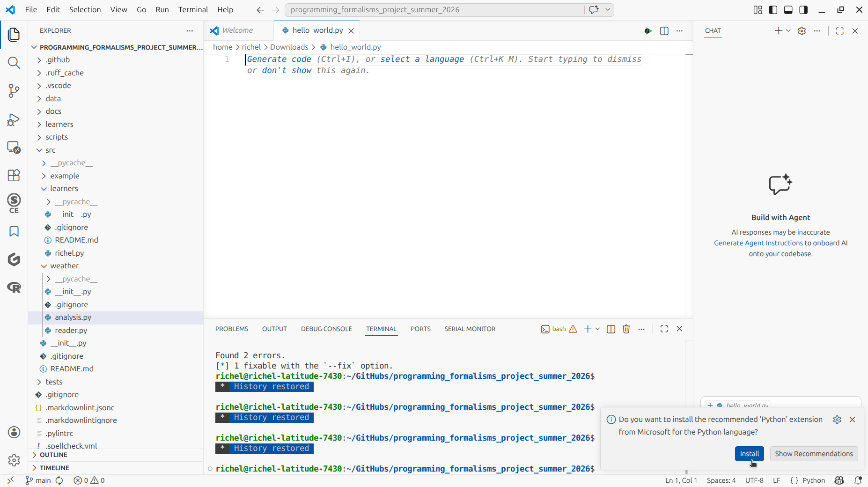The width and height of the screenshot is (868, 487).
Task: Run the Python file with play icon
Action: pyautogui.click(x=648, y=31)
